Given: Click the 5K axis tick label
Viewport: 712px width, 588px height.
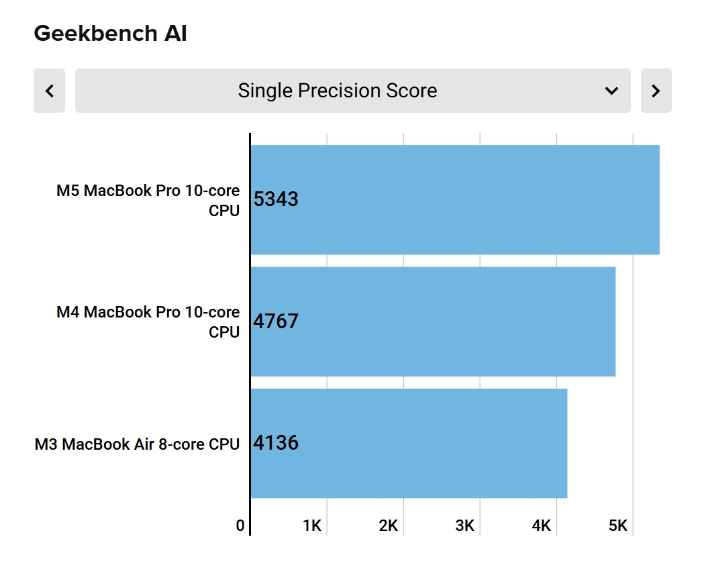Looking at the screenshot, I should [x=618, y=526].
